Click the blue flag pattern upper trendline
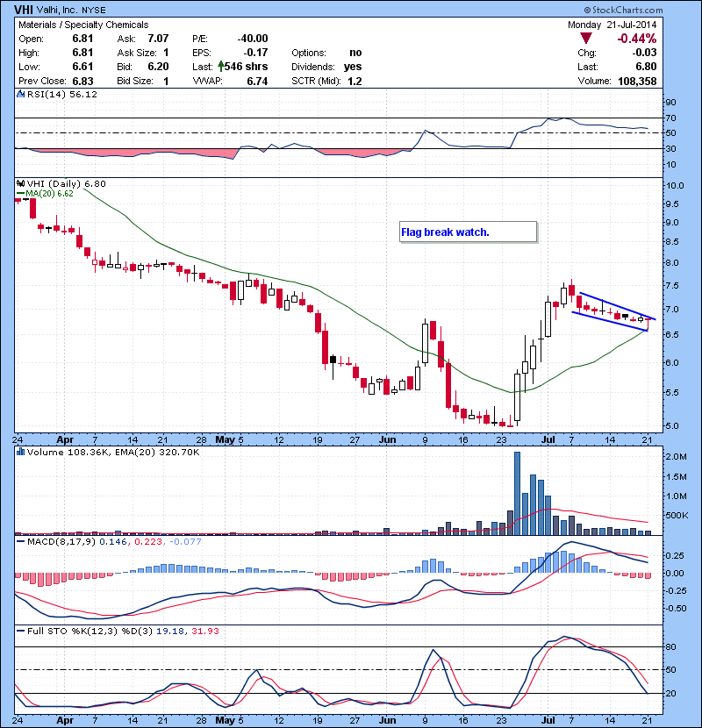 click(x=617, y=304)
